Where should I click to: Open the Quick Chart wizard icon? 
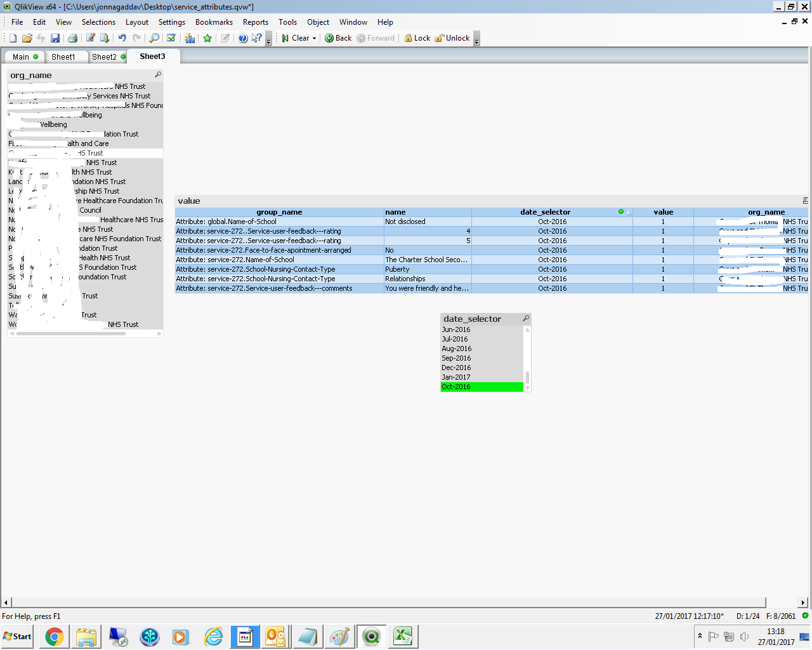(190, 38)
